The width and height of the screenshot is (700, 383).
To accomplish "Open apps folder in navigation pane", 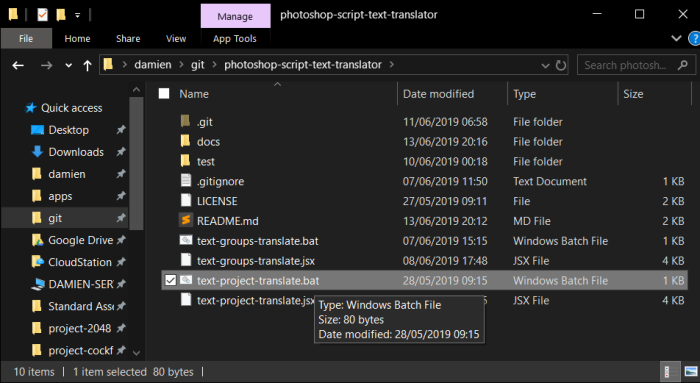I will (x=60, y=196).
